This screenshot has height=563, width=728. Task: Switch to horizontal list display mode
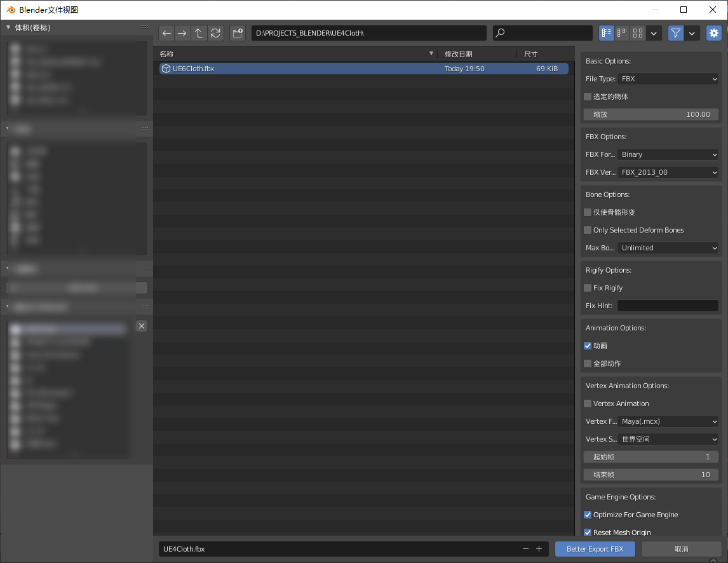click(622, 33)
